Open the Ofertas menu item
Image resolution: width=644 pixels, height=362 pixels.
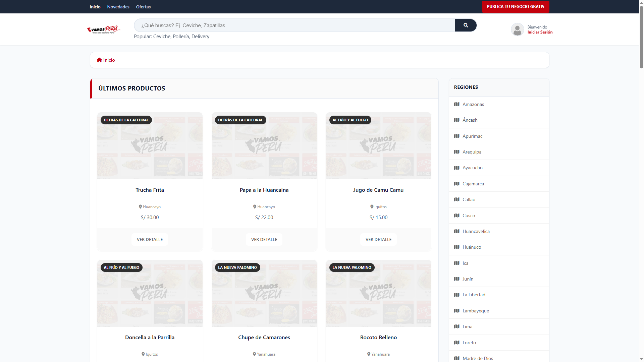point(143,7)
